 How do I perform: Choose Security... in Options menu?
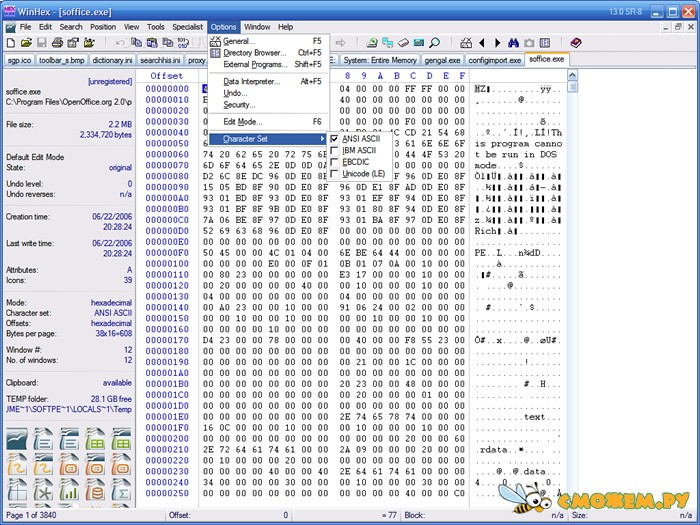point(267,104)
